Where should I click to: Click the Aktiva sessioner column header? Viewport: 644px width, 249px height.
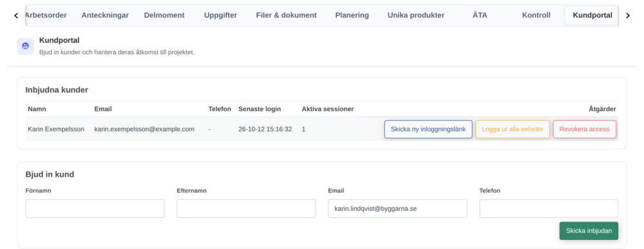pyautogui.click(x=328, y=109)
